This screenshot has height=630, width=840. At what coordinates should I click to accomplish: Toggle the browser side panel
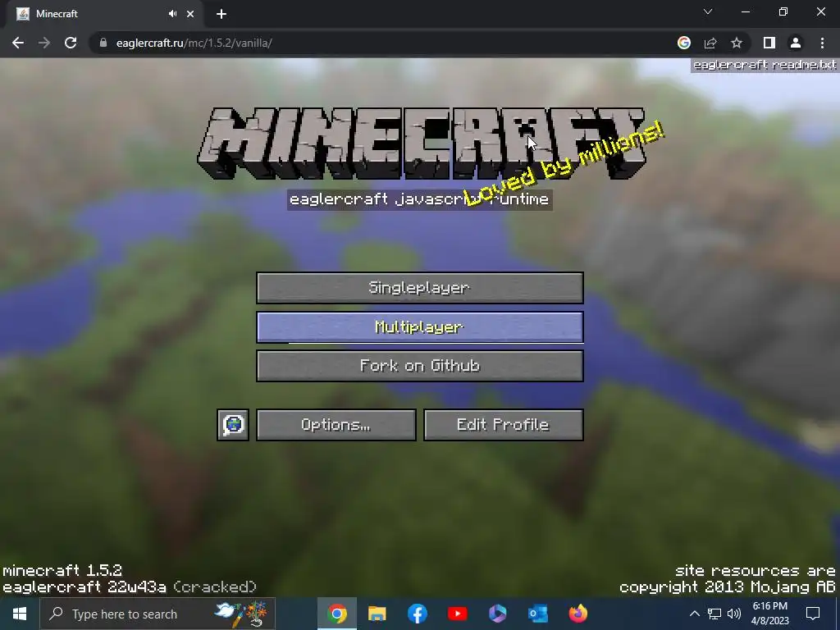coord(769,43)
